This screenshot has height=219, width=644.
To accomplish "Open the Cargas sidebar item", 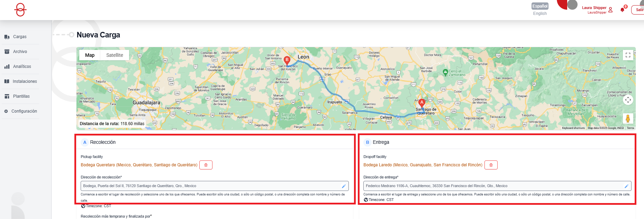I will pyautogui.click(x=20, y=37).
